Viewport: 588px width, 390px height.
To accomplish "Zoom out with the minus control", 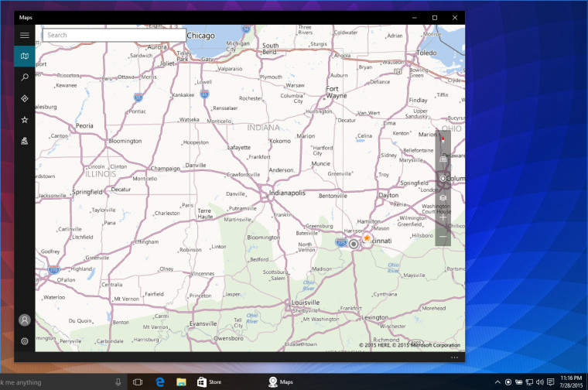I will (x=443, y=237).
